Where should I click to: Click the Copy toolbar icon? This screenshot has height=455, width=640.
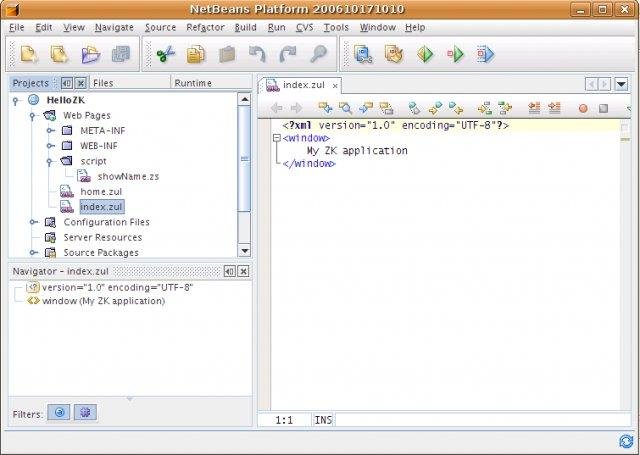[x=196, y=54]
